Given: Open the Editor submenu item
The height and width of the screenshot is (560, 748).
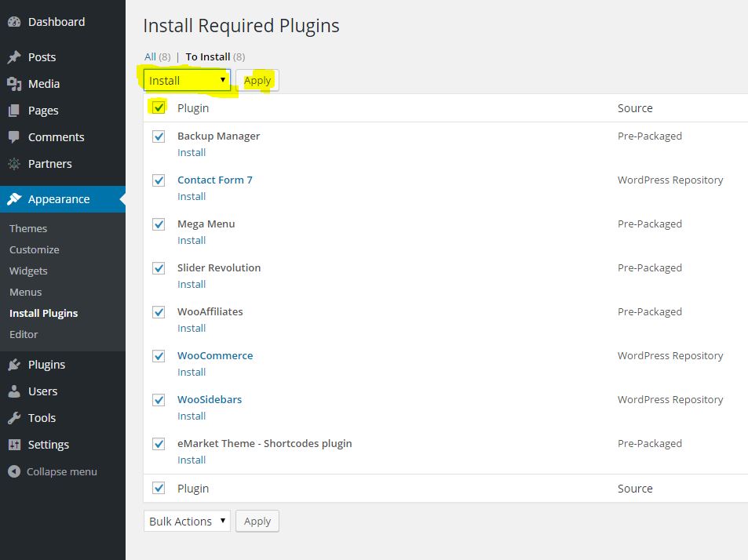Looking at the screenshot, I should pyautogui.click(x=24, y=335).
